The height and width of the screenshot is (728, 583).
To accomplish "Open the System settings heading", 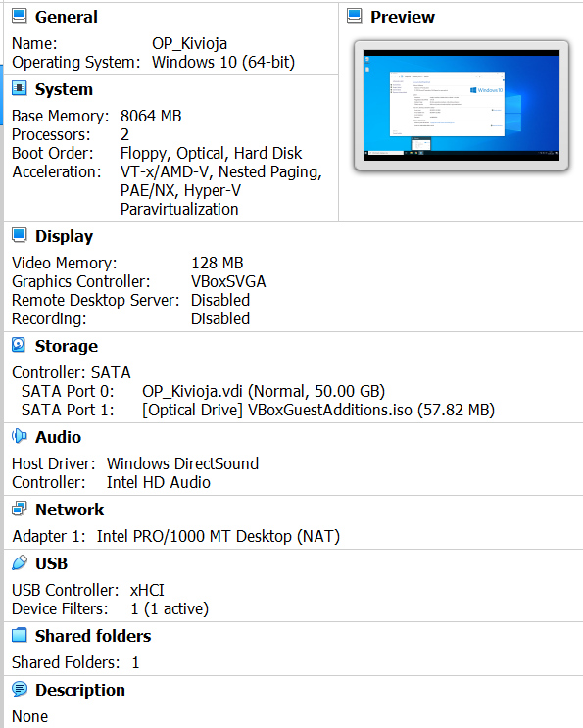I will point(64,89).
